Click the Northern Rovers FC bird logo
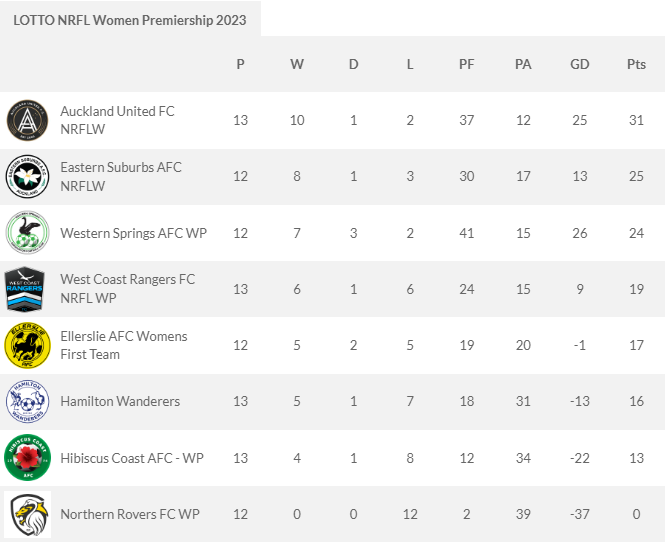665x546 pixels. click(27, 514)
